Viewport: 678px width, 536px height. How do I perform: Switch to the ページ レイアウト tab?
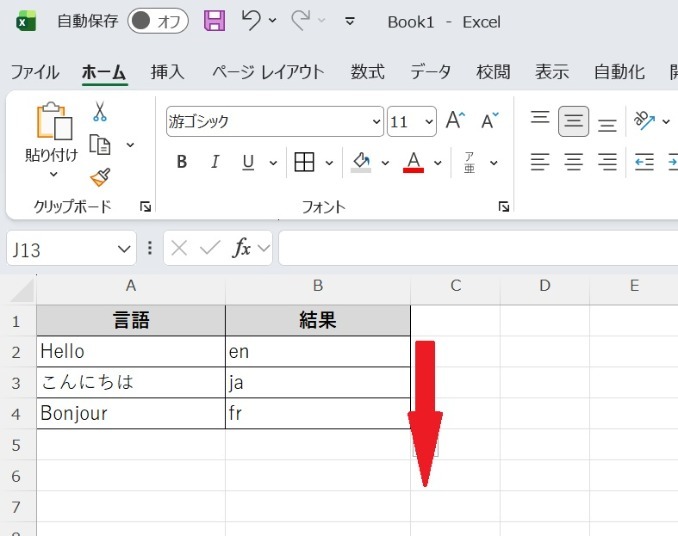point(268,72)
